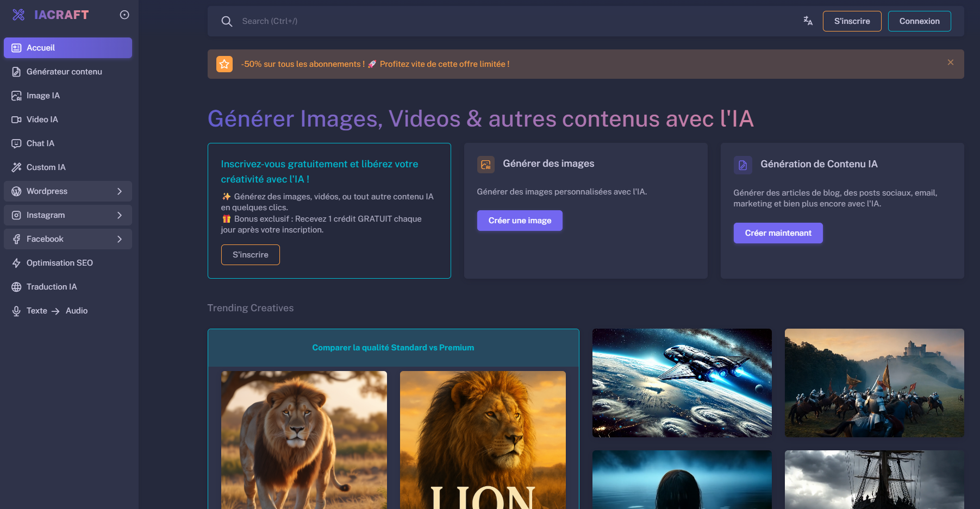Dismiss the -50% promotion banner

[951, 62]
